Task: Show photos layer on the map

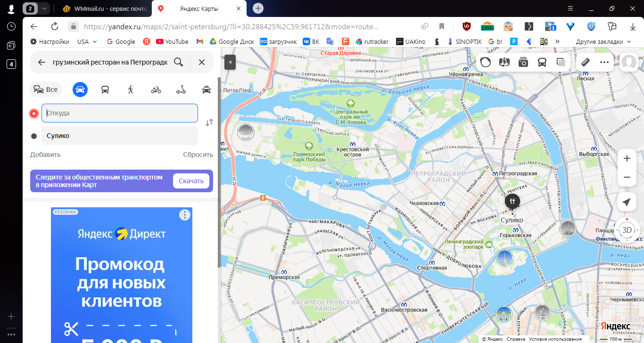Action: [523, 62]
